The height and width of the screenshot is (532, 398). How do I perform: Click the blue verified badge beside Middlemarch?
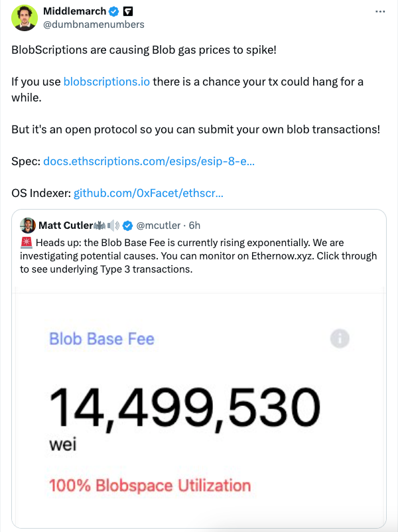click(113, 11)
